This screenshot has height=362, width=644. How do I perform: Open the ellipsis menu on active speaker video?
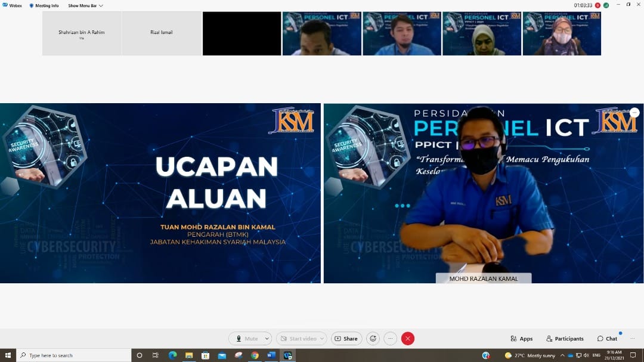point(634,112)
